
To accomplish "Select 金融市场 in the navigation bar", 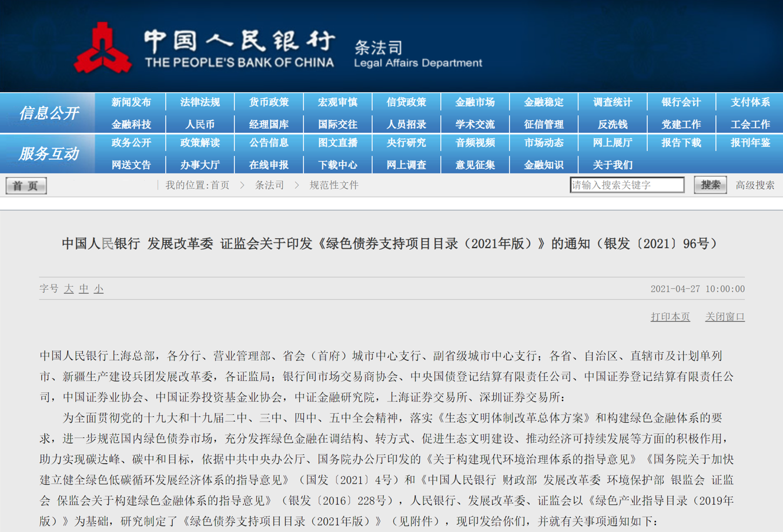I will tap(475, 102).
